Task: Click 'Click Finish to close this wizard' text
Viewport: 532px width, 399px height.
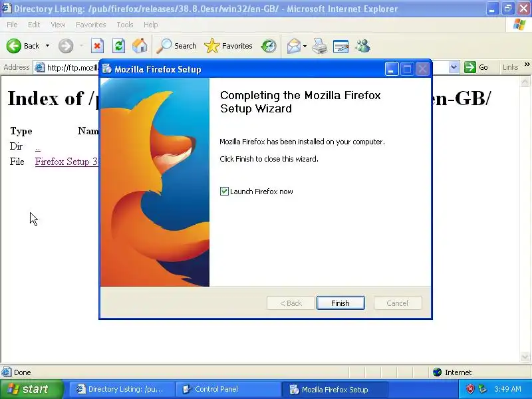Action: pos(269,159)
